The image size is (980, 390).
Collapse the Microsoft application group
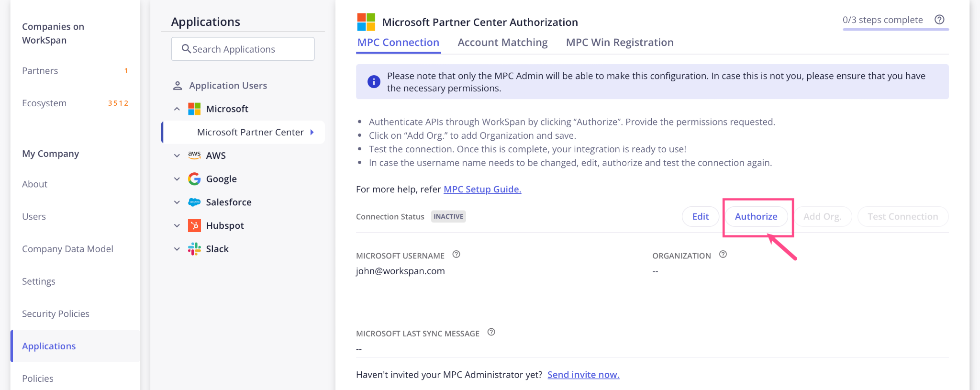(x=177, y=109)
